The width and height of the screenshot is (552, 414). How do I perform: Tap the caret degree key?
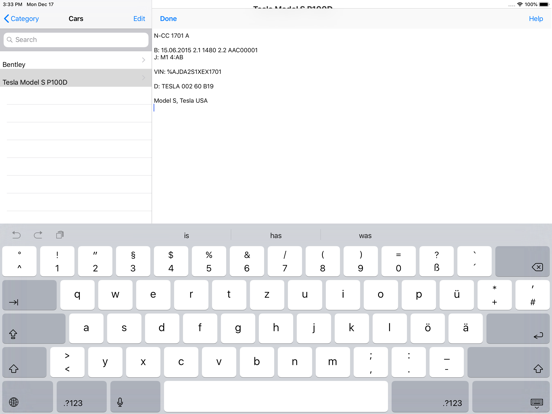coord(19,261)
